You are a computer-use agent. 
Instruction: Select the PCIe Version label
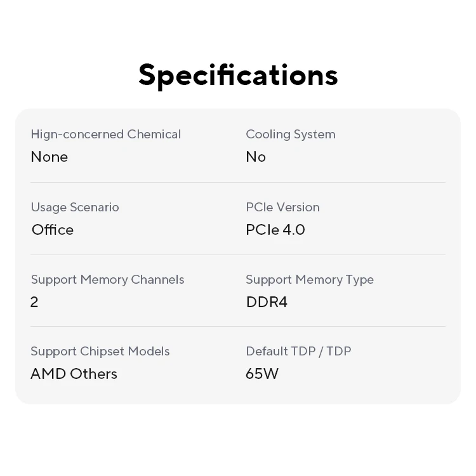[x=282, y=208]
